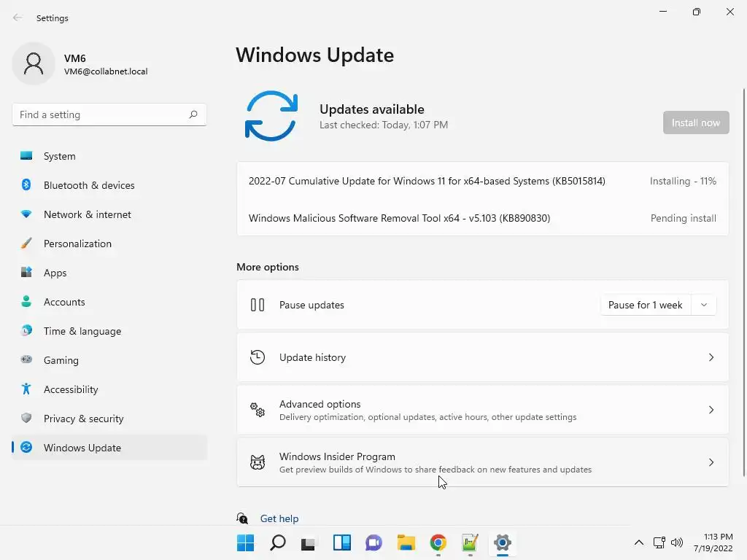Click Pause for 1 week button

coord(645,305)
